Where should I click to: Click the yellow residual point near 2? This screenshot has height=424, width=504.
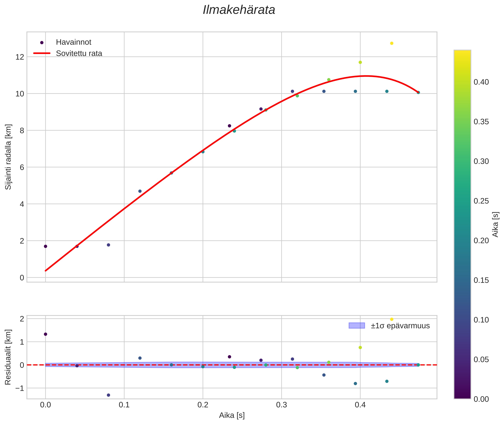(392, 319)
